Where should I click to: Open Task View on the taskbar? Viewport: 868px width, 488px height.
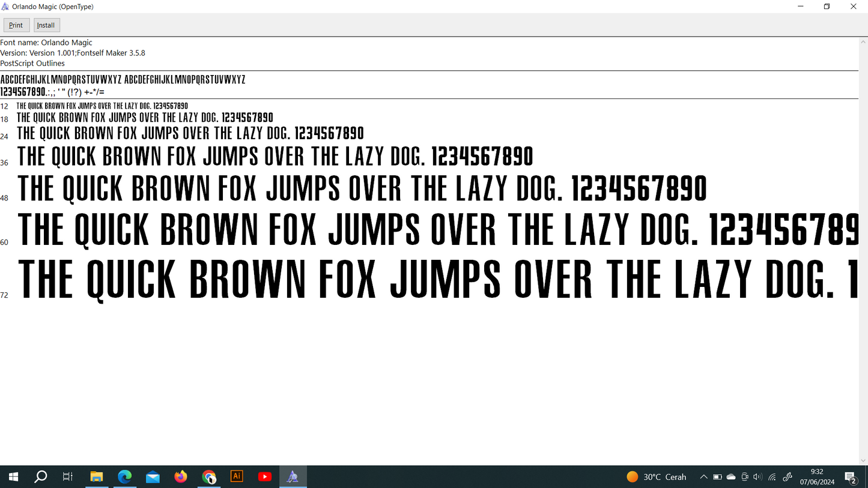(68, 477)
